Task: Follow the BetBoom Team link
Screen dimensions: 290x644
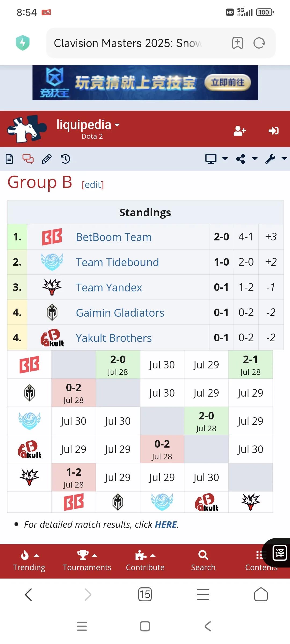Action: [x=114, y=237]
